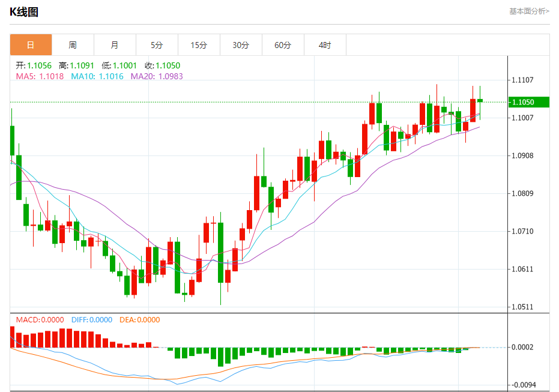Open the 60分 interval tab
Screen dimensions: 559x392
tap(283, 45)
